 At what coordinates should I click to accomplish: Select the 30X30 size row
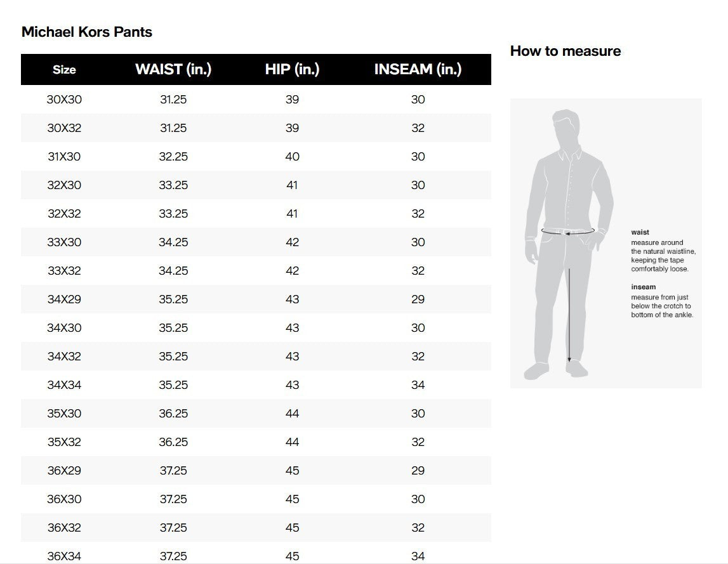(x=256, y=100)
